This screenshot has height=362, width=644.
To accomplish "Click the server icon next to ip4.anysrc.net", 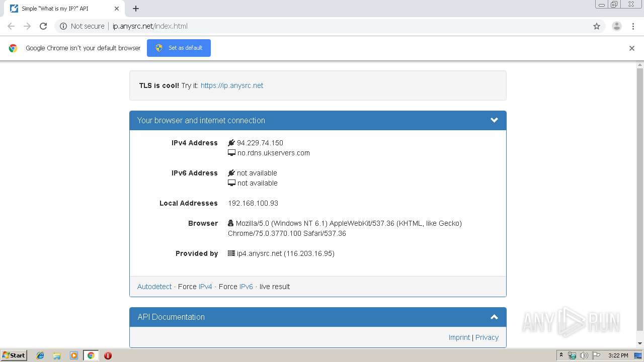I will point(231,253).
